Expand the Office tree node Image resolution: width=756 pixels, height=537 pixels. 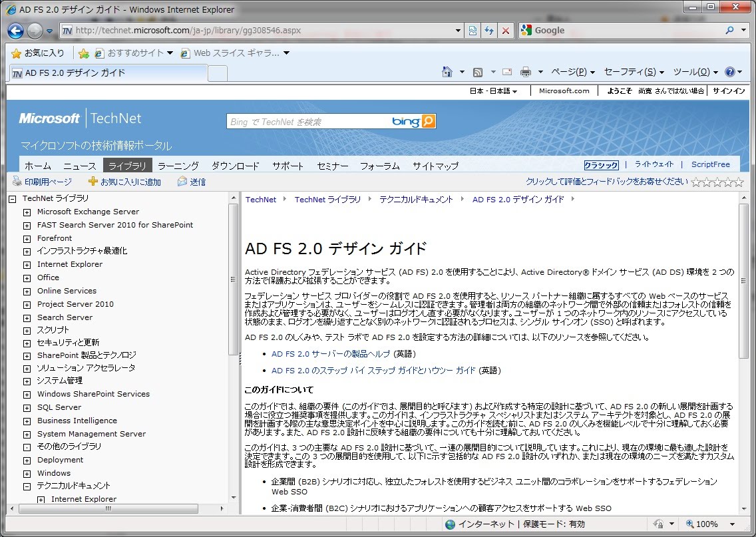[27, 278]
